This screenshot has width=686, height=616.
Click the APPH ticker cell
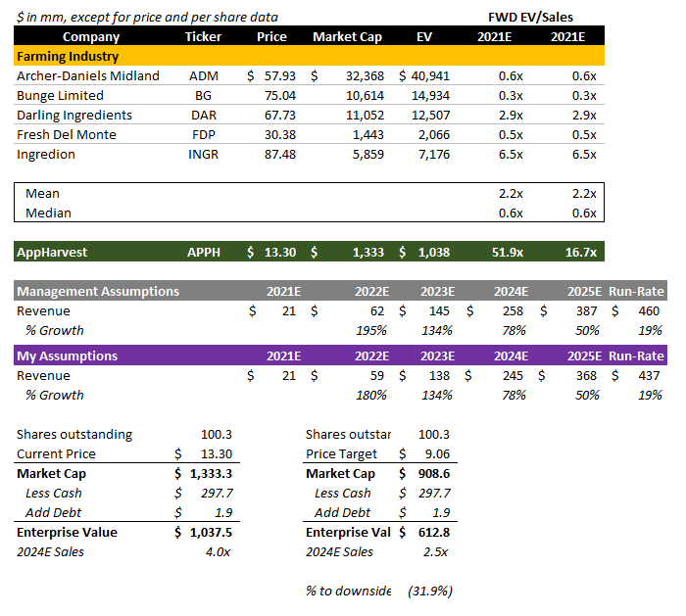tap(204, 253)
